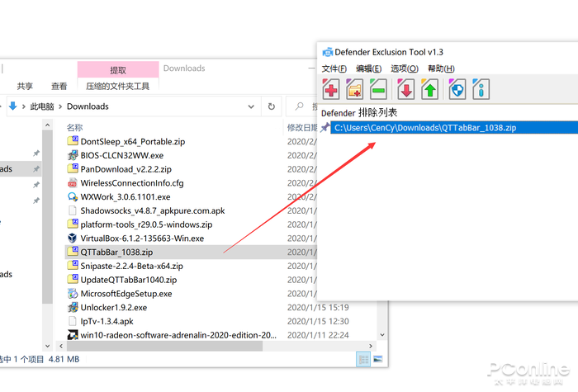Click the MicrosoftEdgeSetup icon
Screen dimensions: 578x392
pyautogui.click(x=73, y=294)
